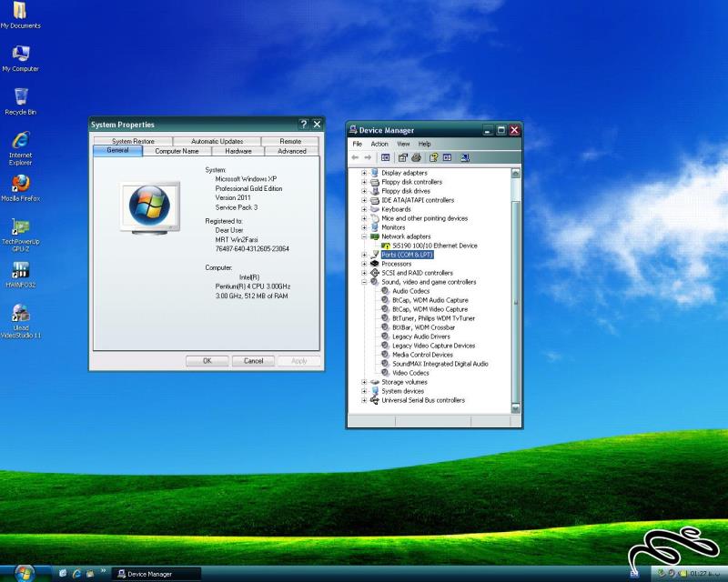The width and height of the screenshot is (728, 582).
Task: Click the Windows Start orb
Action: [25, 574]
